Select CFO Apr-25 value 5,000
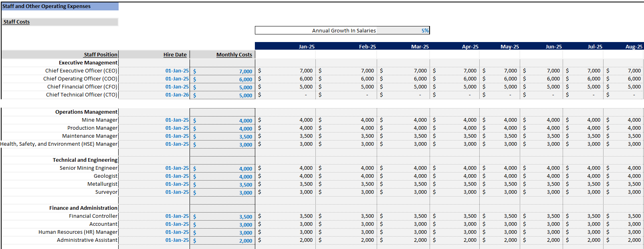This screenshot has height=249, width=644. [455, 87]
